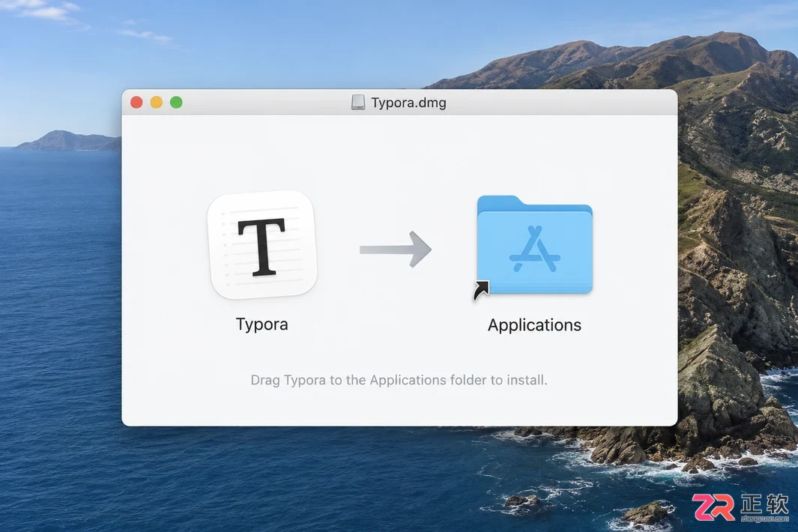
Task: Close the Typora.dmg window with the red button
Action: (136, 103)
